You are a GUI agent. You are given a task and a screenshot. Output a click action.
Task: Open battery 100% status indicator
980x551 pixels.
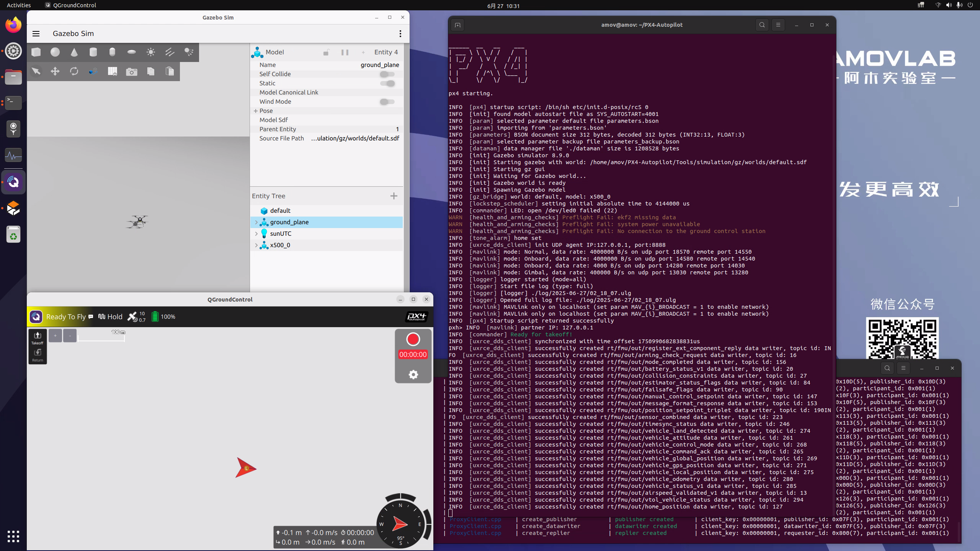point(163,317)
